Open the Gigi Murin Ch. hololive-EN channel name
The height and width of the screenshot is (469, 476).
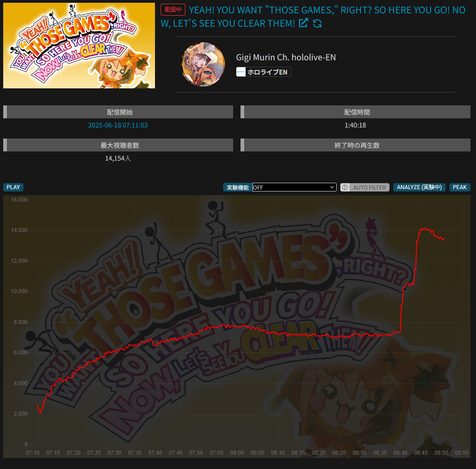pyautogui.click(x=286, y=58)
